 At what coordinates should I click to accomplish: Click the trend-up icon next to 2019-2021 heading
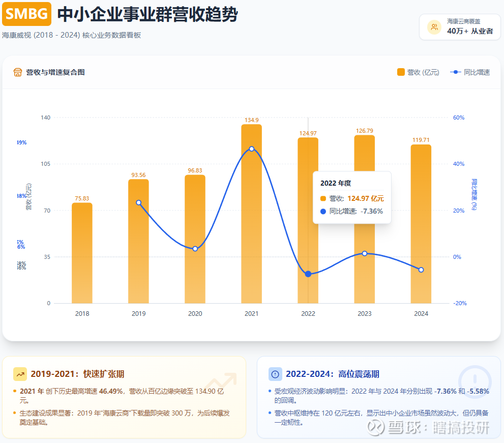[x=20, y=374]
